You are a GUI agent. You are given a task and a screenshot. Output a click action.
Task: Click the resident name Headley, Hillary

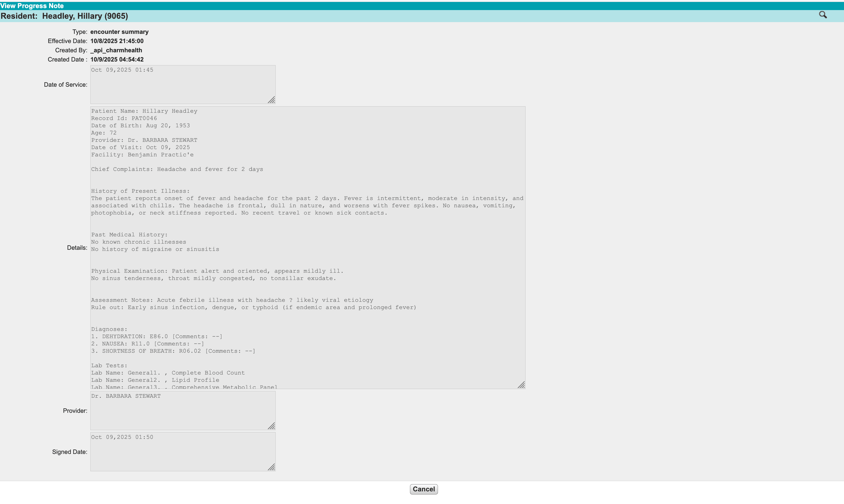coord(85,16)
